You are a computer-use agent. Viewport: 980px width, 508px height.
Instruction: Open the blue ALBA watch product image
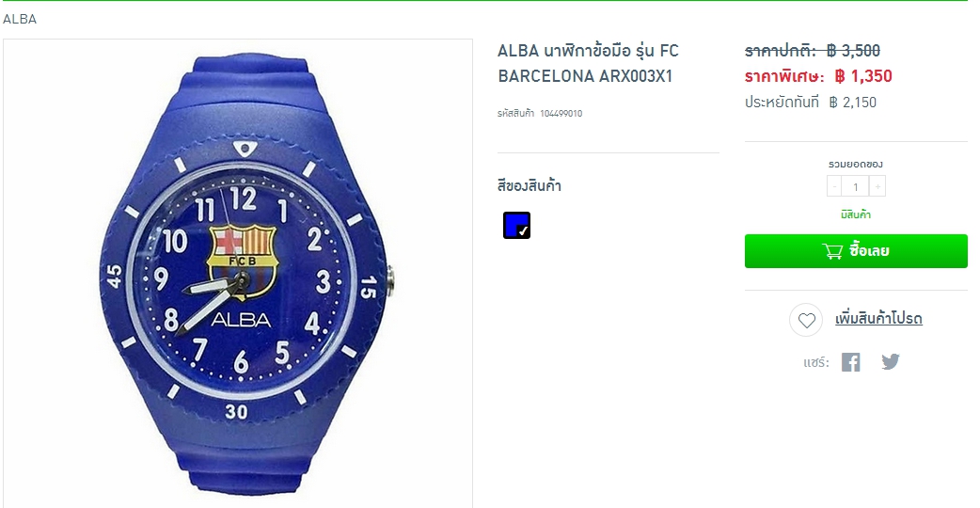[x=238, y=274]
